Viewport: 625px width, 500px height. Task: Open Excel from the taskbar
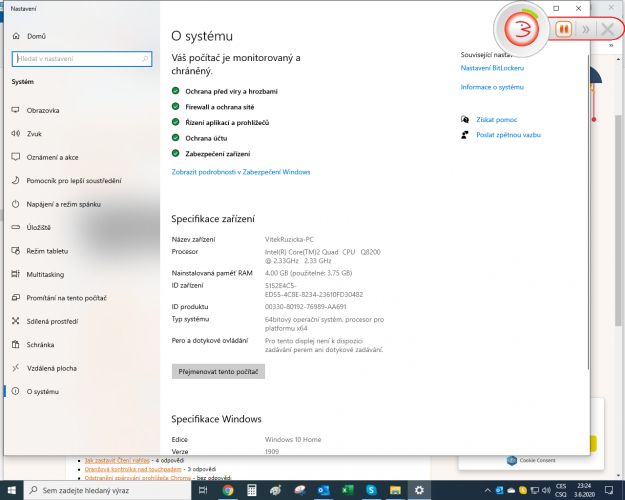(x=347, y=490)
